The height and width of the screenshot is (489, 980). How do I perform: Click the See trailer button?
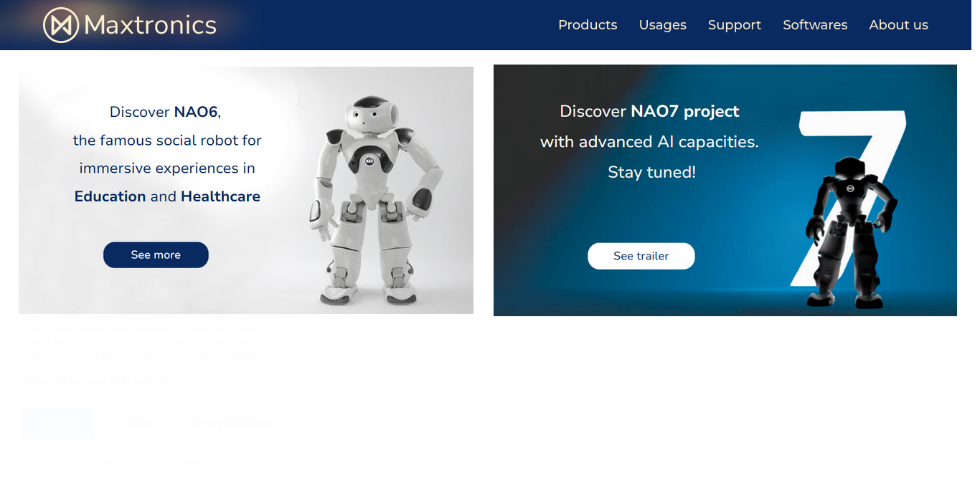coord(641,256)
